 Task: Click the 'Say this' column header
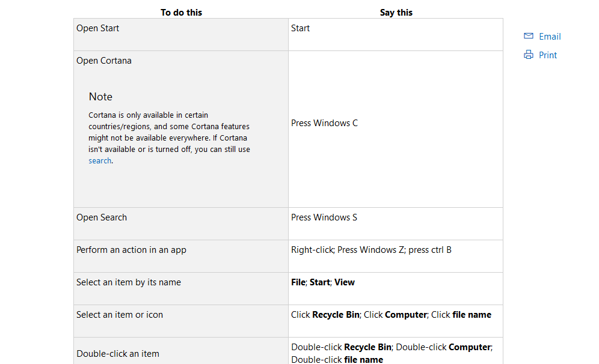(396, 12)
